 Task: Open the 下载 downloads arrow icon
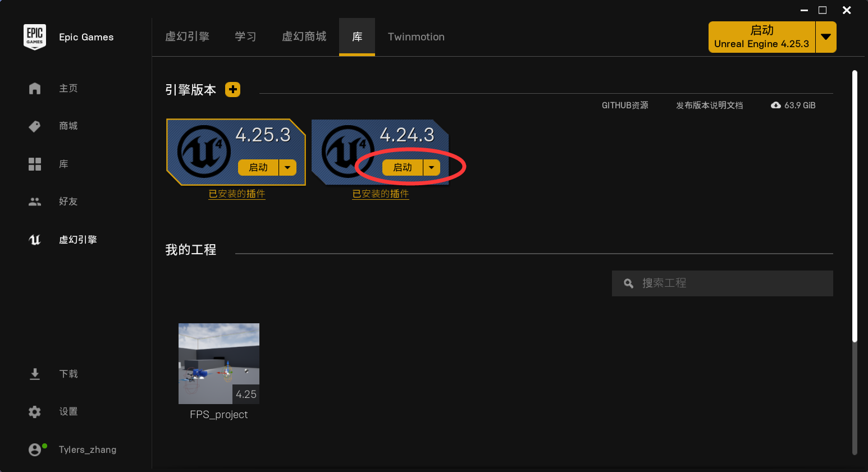click(x=35, y=374)
